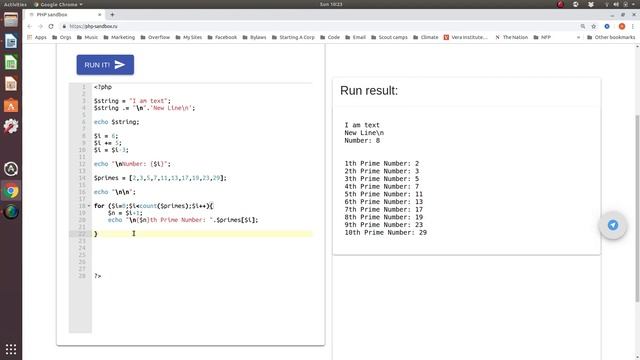Click the "Run result:" heading

click(369, 91)
